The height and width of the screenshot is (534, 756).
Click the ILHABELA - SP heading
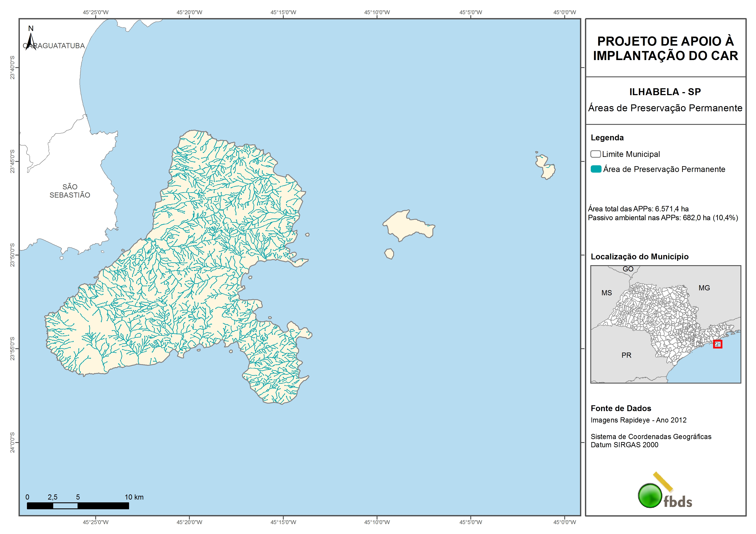[665, 92]
